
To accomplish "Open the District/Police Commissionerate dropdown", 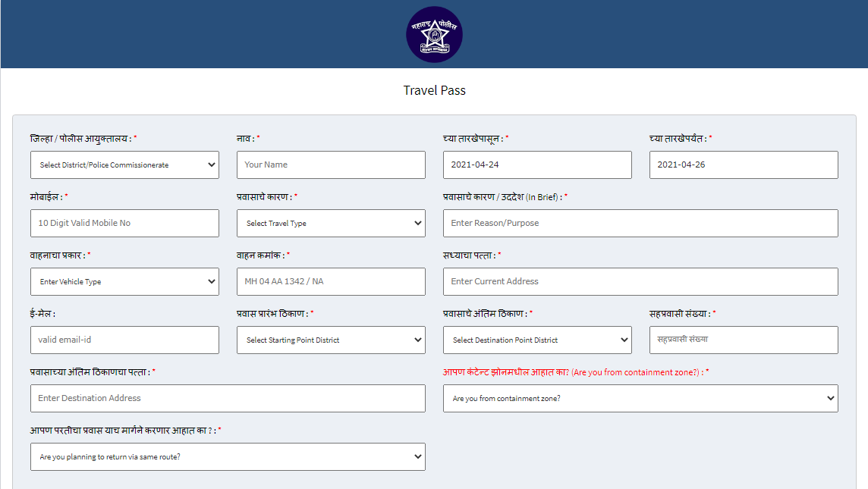I will 124,165.
